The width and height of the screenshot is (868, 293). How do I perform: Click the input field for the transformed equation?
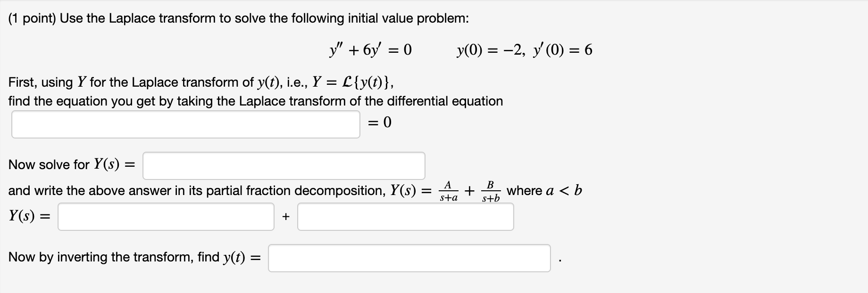tap(186, 124)
